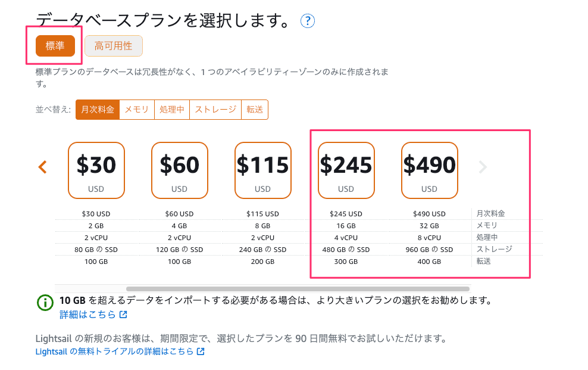Viewport: 588px width, 370px height.
Task: Click the green info circle icon
Action: coord(45,303)
